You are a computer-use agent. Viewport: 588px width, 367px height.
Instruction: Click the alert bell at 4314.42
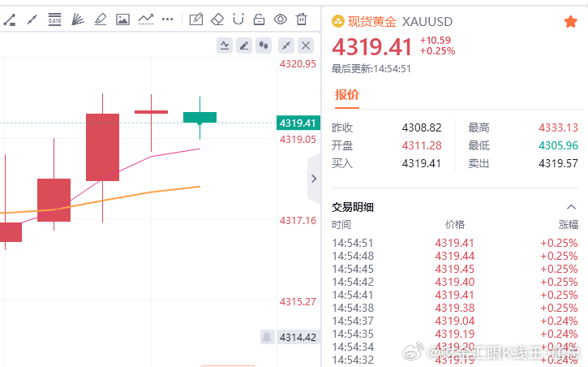point(267,337)
